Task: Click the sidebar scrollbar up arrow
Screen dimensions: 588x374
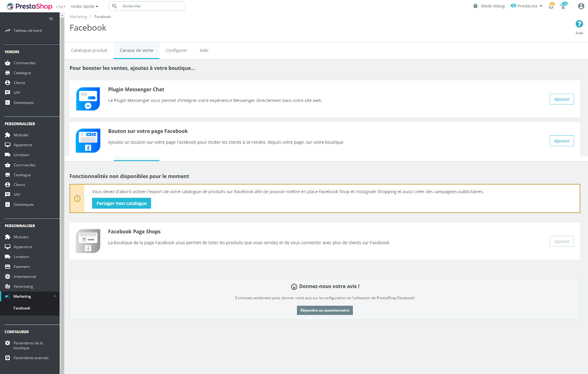Action: (x=62, y=15)
